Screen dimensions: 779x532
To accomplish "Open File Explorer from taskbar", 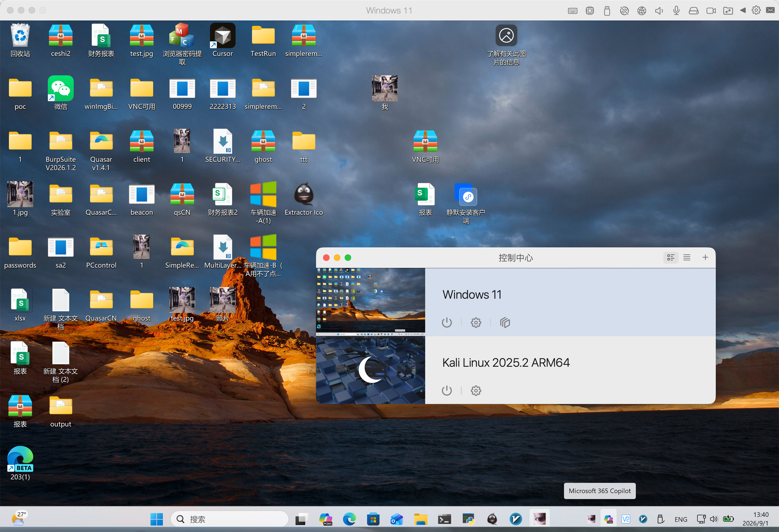I will tap(420, 519).
